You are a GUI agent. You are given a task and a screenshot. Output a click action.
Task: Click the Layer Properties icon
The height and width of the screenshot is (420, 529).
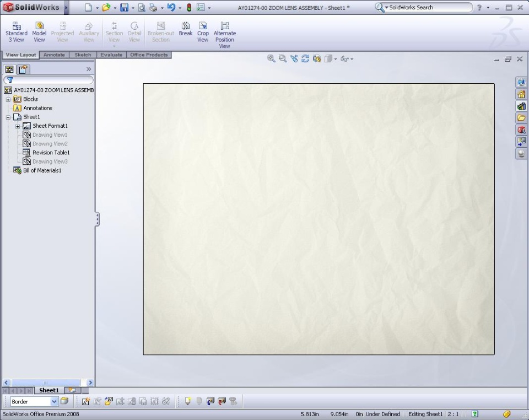click(64, 401)
